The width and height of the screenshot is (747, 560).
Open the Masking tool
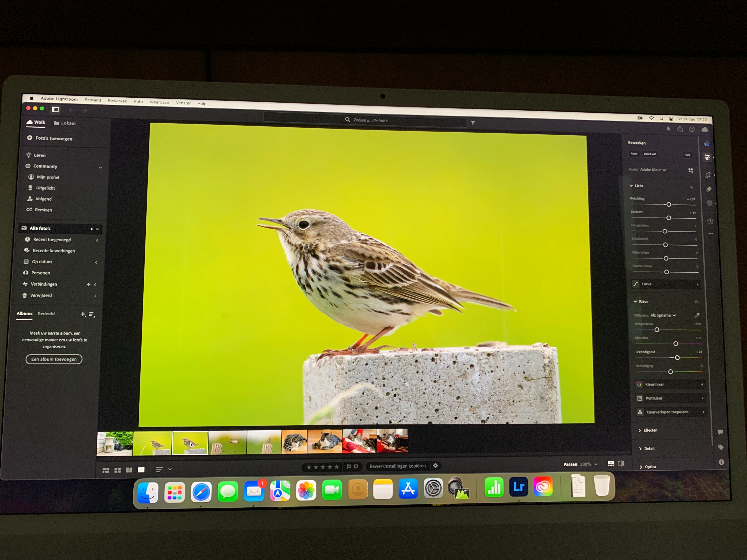[x=710, y=203]
